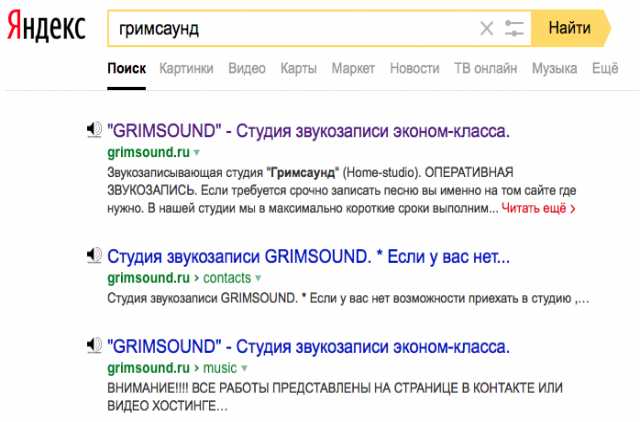
Task: Go to the Карты tab
Action: [298, 68]
